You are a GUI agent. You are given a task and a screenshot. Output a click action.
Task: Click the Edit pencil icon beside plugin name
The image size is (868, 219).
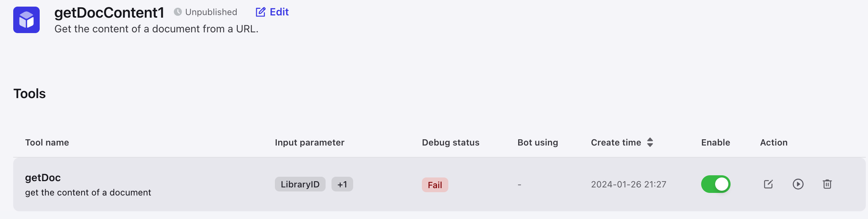click(261, 12)
